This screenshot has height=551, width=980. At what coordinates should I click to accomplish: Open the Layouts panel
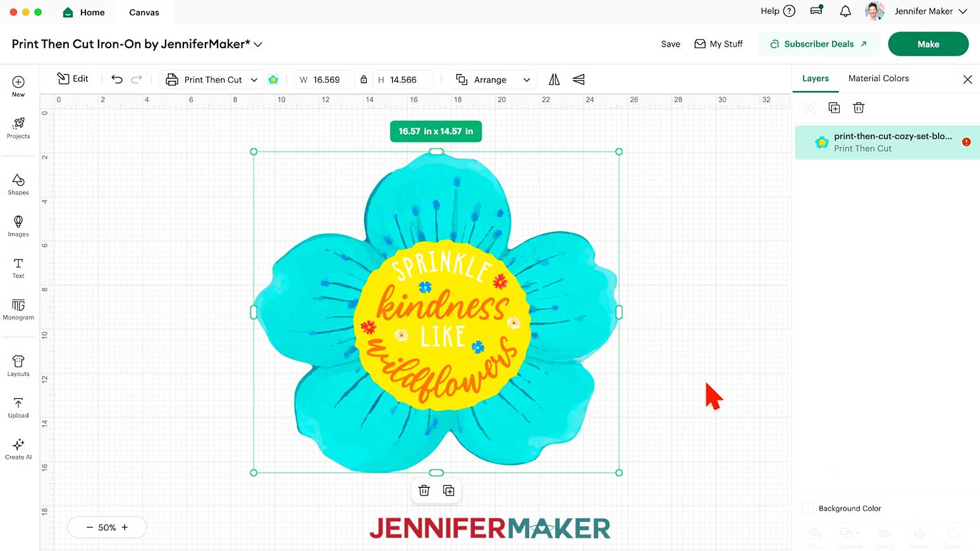click(18, 365)
